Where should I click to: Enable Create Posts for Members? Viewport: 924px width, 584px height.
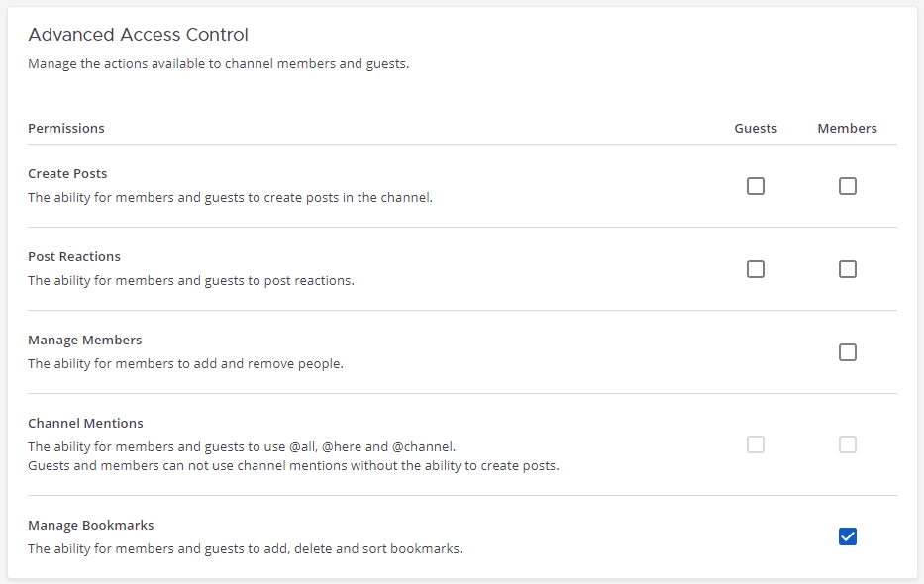pyautogui.click(x=848, y=186)
